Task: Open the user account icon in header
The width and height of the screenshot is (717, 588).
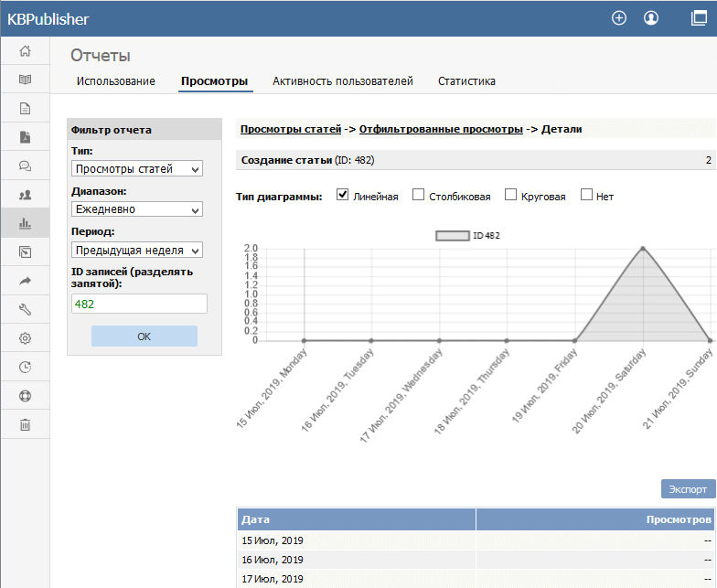Action: pyautogui.click(x=651, y=18)
